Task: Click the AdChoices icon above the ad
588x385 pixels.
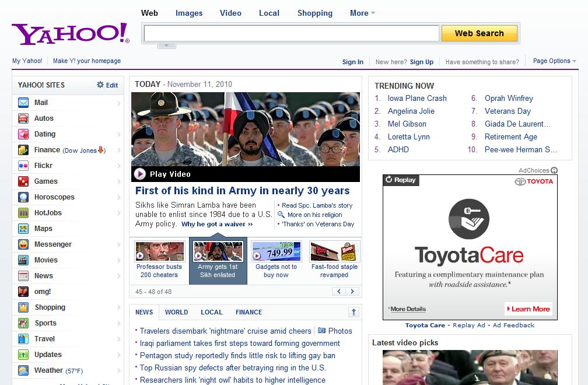Action: point(554,170)
